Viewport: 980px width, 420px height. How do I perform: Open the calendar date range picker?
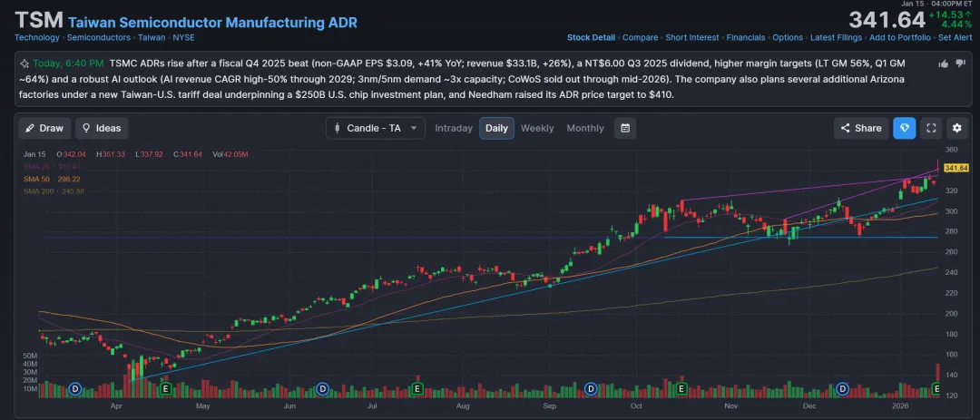coord(624,128)
